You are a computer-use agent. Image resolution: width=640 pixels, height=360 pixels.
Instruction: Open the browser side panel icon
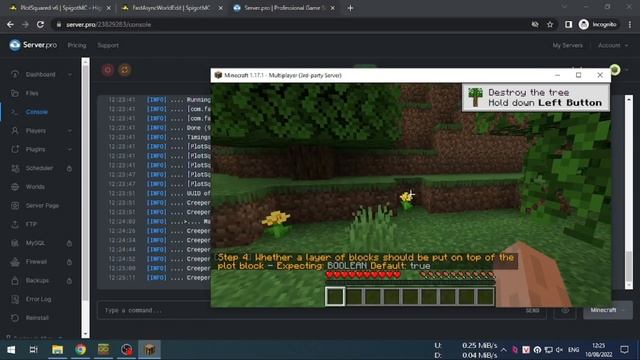click(x=568, y=24)
